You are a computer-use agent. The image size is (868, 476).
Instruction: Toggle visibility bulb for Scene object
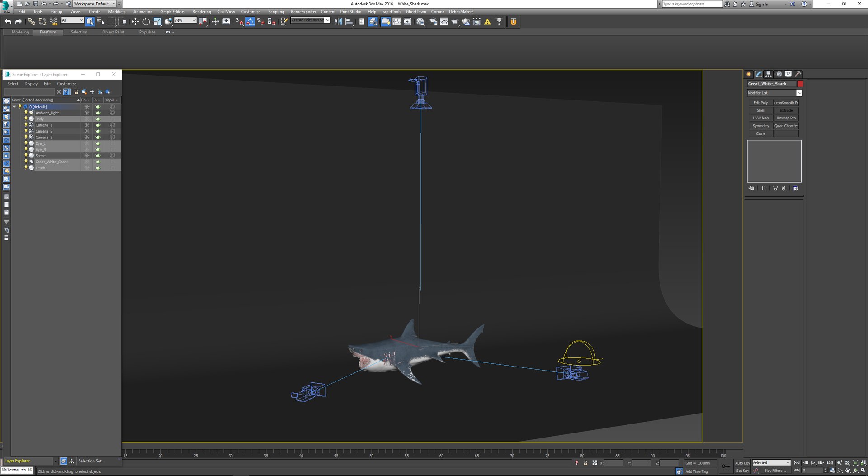coord(26,155)
